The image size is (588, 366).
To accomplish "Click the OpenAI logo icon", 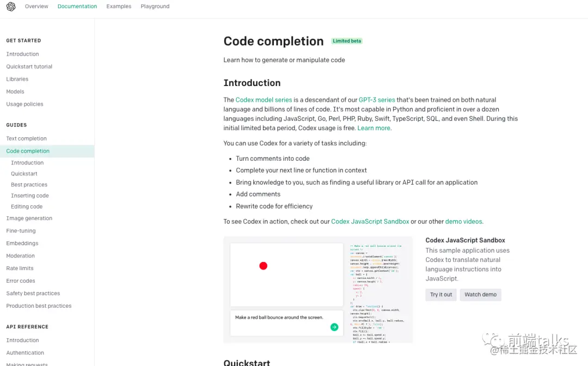I will click(11, 7).
